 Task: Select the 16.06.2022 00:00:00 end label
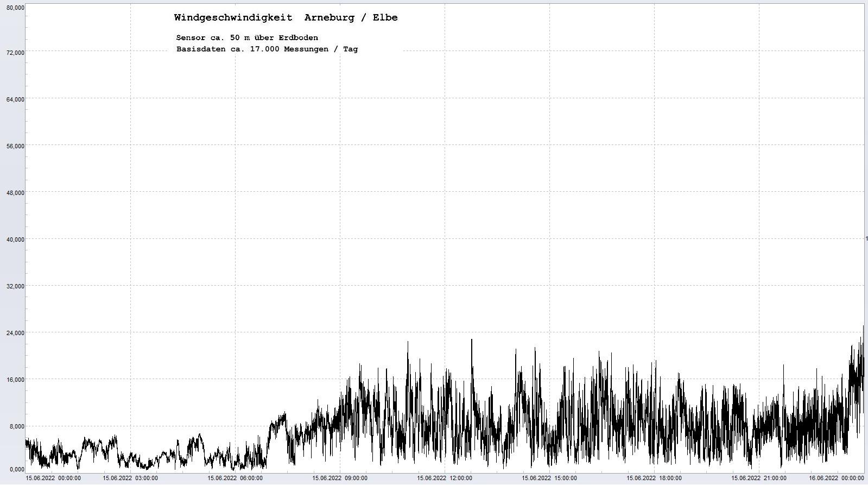click(x=836, y=478)
